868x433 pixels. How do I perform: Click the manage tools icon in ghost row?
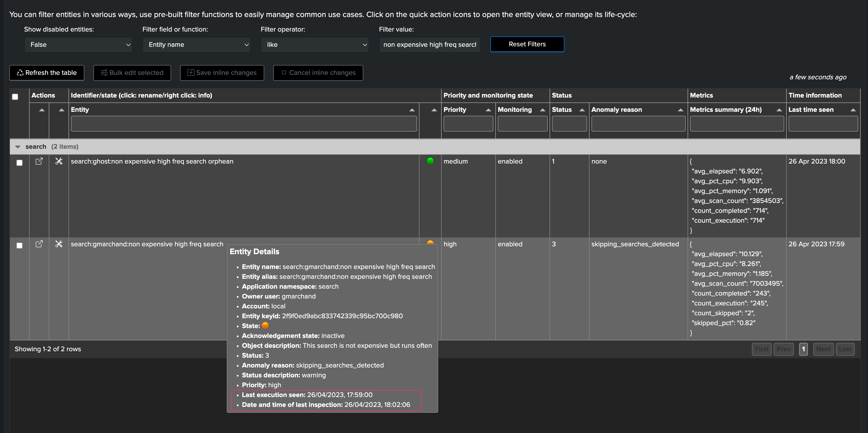[x=59, y=161]
